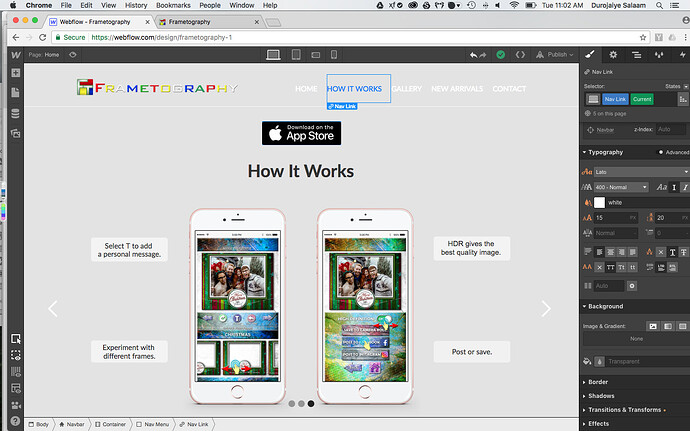Select the third slider dot
The width and height of the screenshot is (690, 431).
click(311, 403)
